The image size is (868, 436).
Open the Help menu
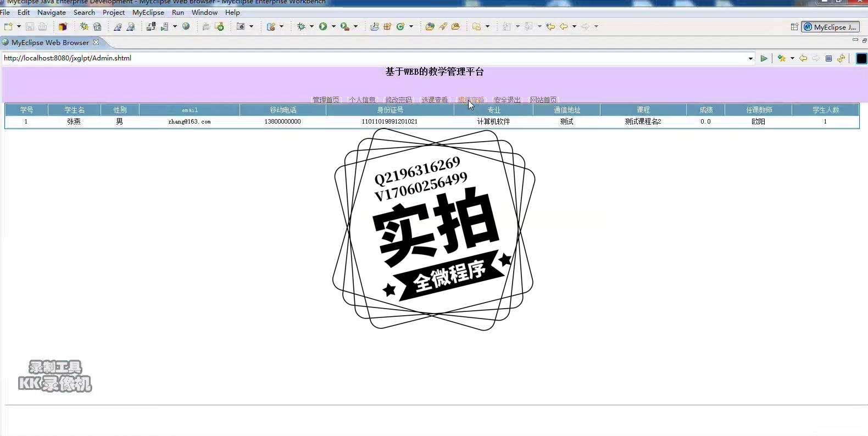click(x=232, y=12)
